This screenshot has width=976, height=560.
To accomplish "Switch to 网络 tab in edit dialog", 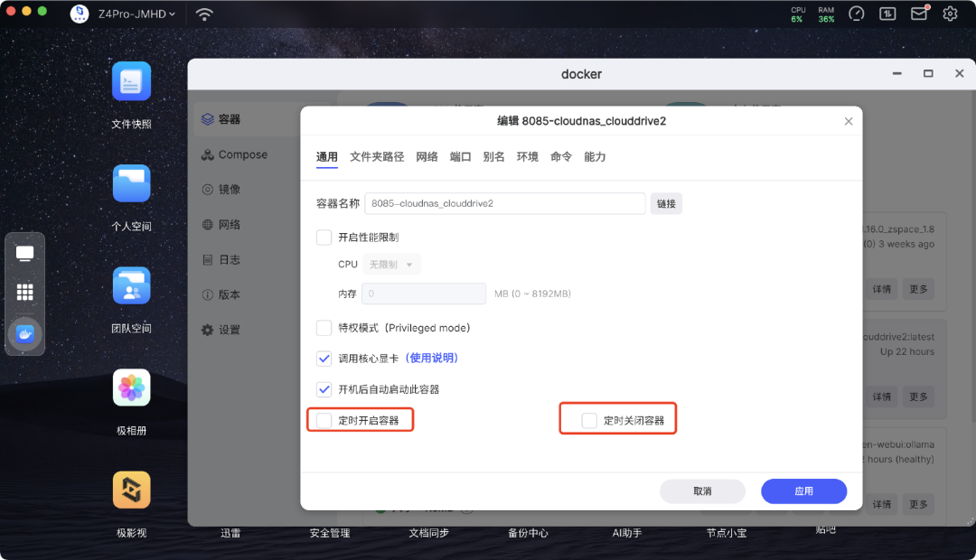I will pos(427,157).
